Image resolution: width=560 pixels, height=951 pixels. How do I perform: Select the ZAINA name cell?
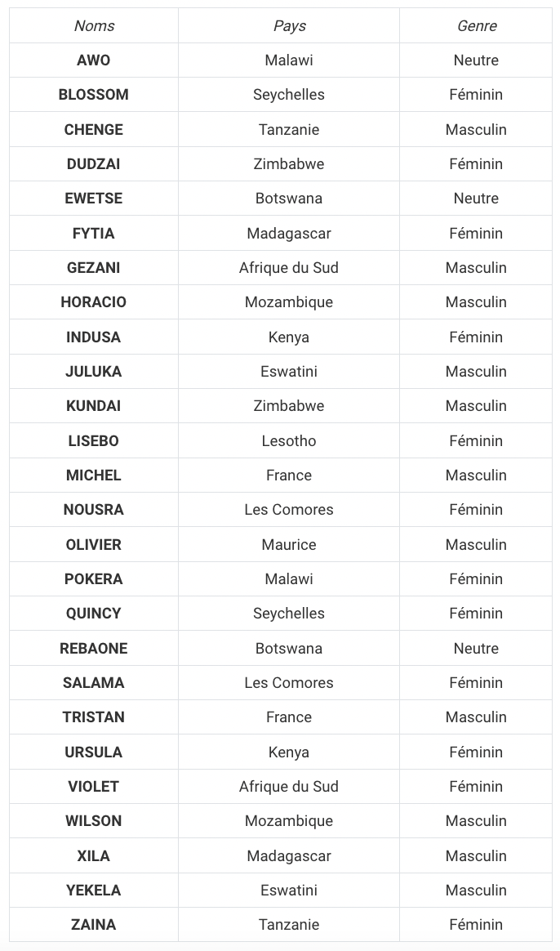pos(94,925)
